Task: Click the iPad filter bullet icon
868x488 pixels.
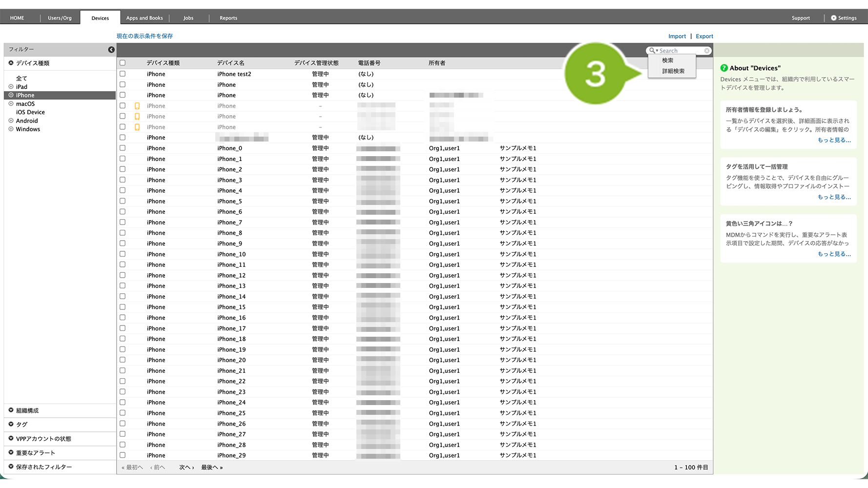Action: (11, 87)
